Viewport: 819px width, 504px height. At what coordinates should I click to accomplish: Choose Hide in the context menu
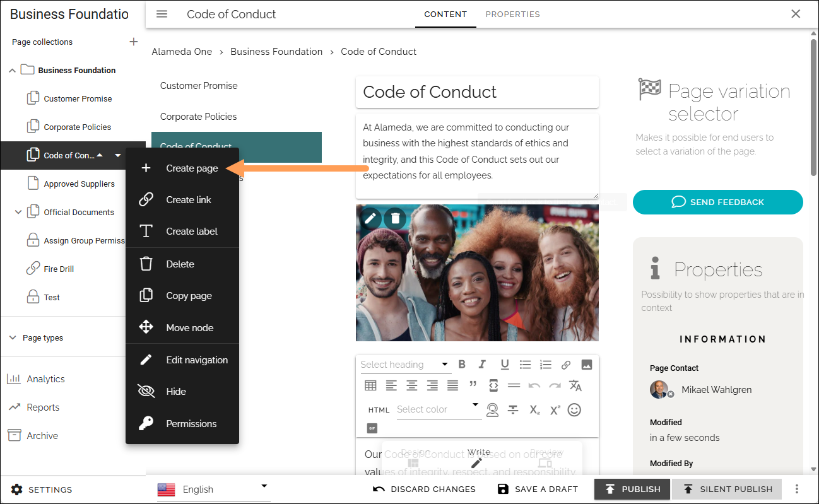tap(182, 392)
